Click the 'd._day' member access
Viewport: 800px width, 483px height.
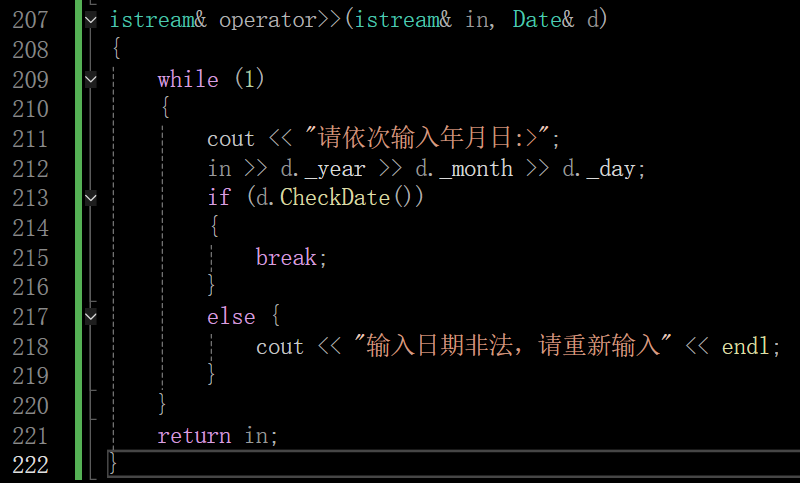point(599,169)
